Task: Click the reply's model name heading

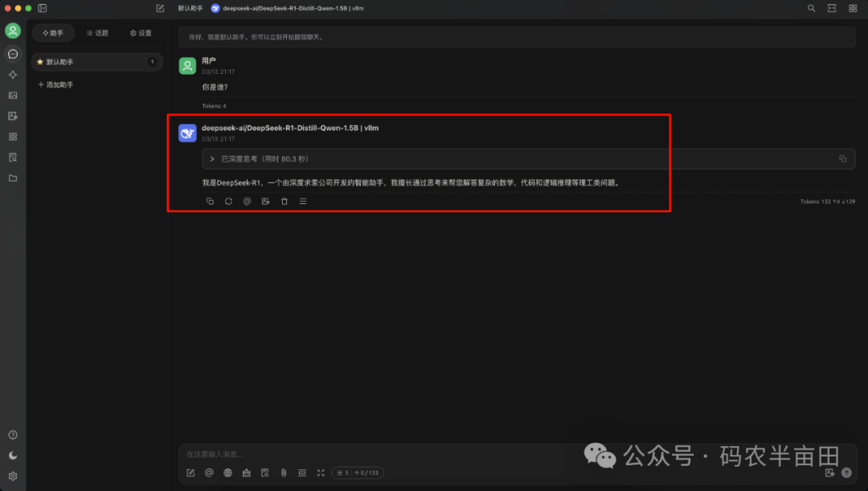Action: (290, 128)
